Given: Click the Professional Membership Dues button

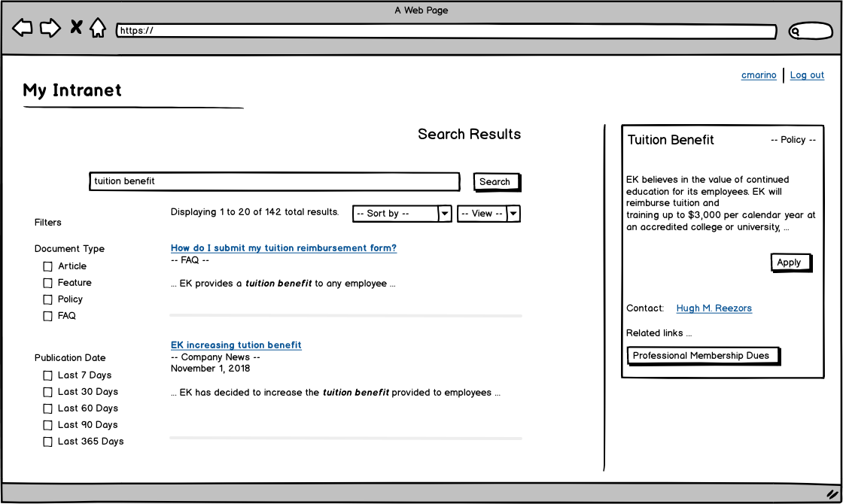Looking at the screenshot, I should 703,356.
